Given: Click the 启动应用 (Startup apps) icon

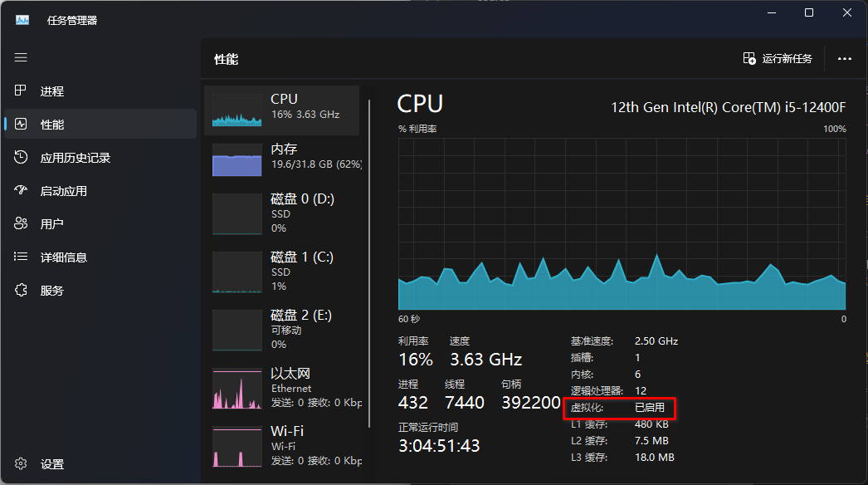Looking at the screenshot, I should click(22, 191).
